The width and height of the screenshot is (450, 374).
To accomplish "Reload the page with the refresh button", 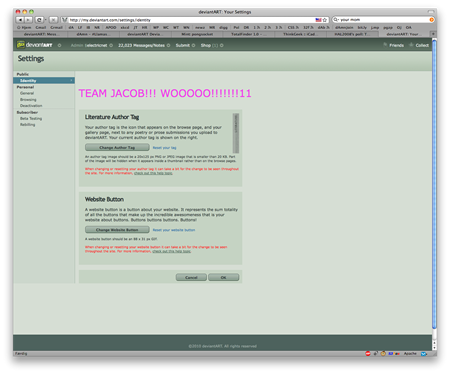I will (x=39, y=20).
